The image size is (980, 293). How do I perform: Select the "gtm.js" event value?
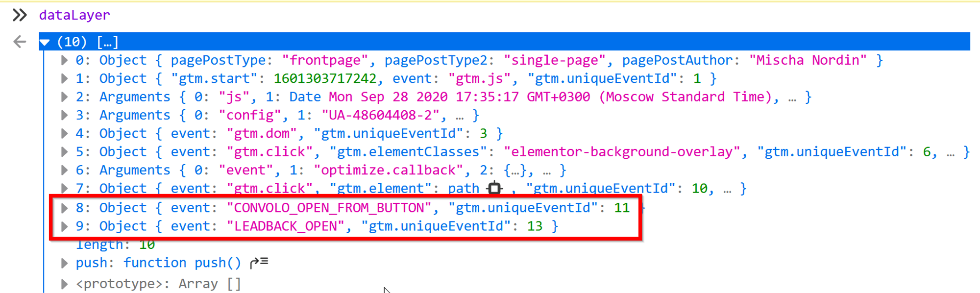tap(480, 78)
